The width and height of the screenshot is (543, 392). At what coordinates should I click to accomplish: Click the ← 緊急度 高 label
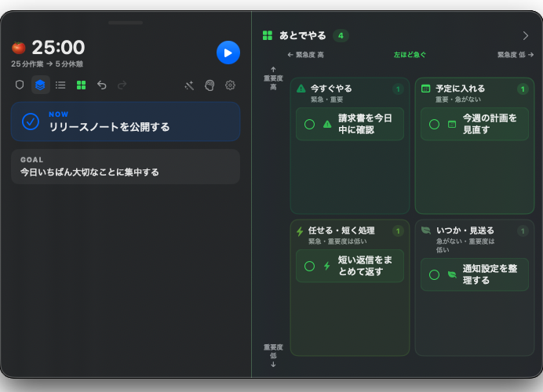(x=305, y=55)
